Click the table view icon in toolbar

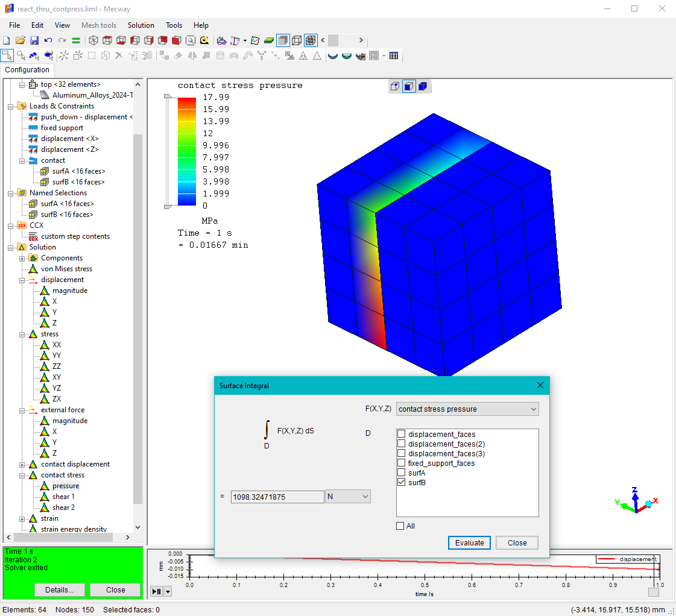tap(394, 55)
